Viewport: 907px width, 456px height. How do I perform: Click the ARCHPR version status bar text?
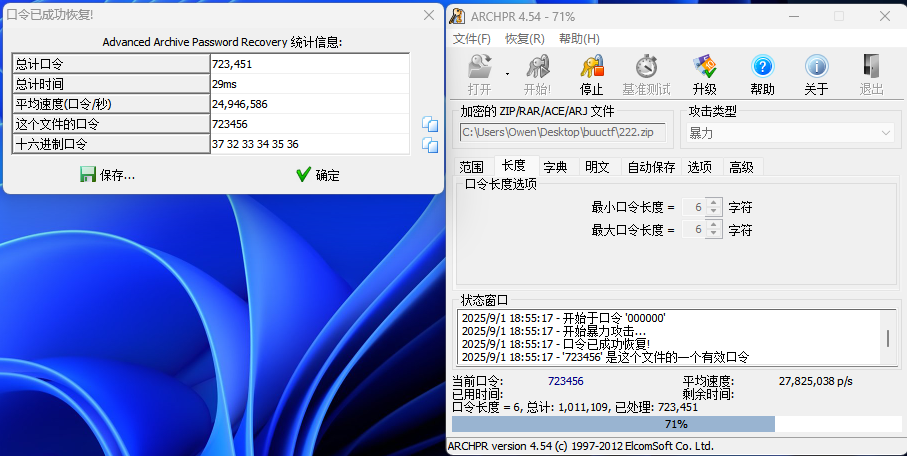pyautogui.click(x=581, y=446)
